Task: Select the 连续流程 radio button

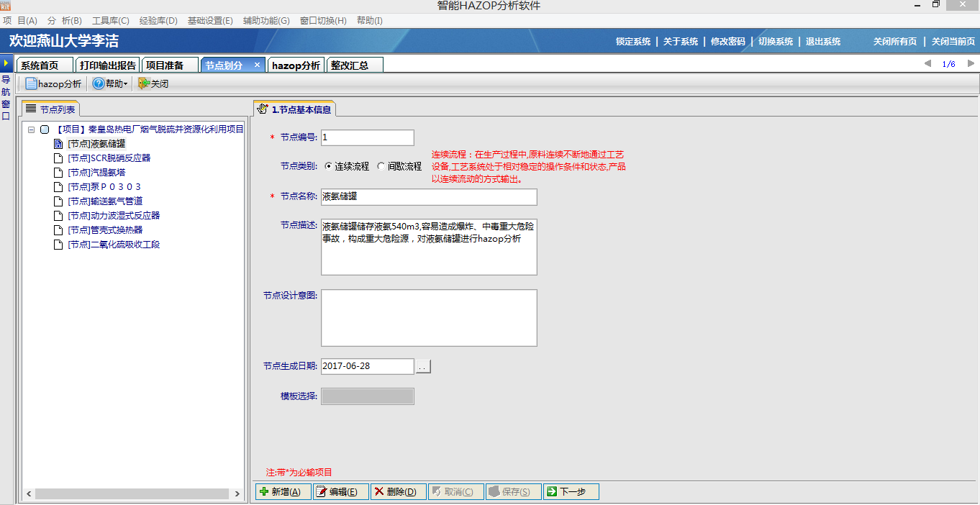Action: pos(329,166)
